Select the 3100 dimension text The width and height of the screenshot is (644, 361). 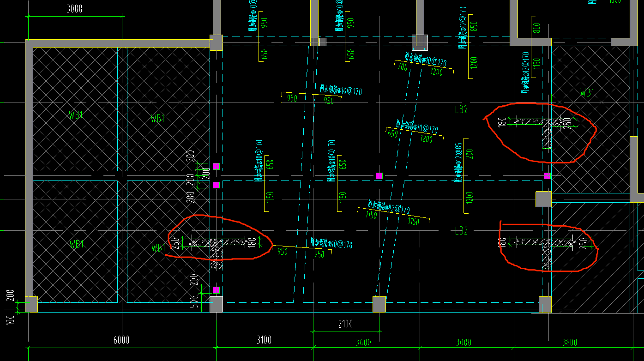coord(264,340)
